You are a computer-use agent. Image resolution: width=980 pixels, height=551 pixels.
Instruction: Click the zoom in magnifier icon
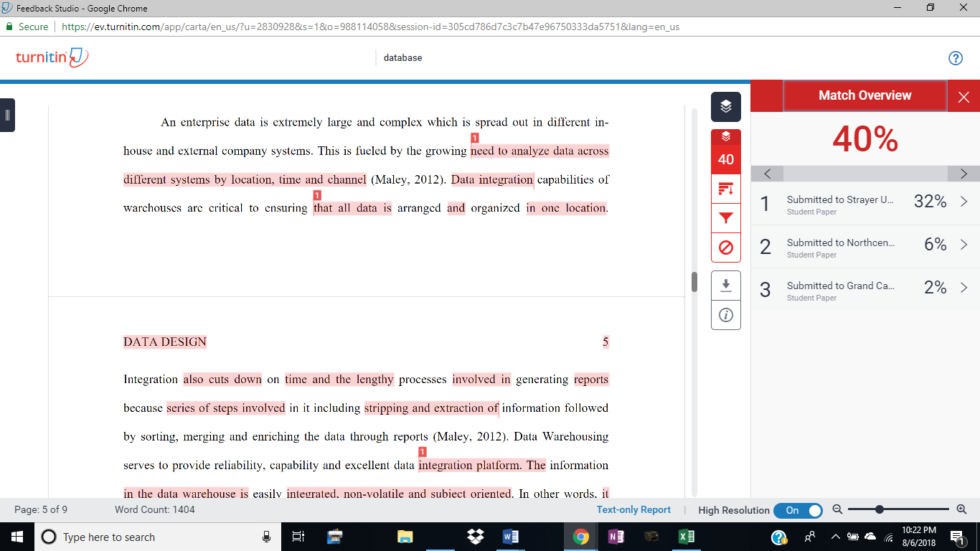(x=962, y=509)
